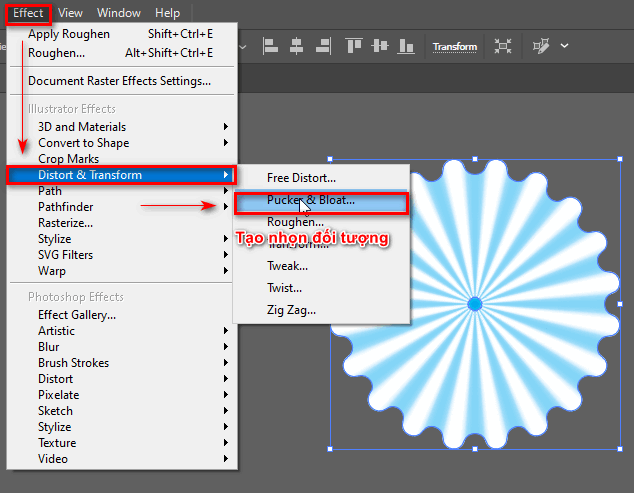Open the Transform panel link

coord(454,46)
